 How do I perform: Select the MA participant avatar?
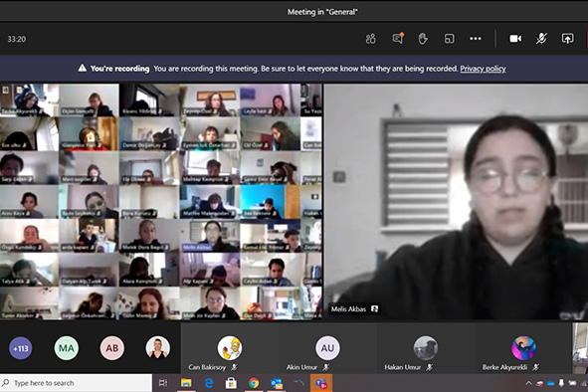[x=67, y=348]
